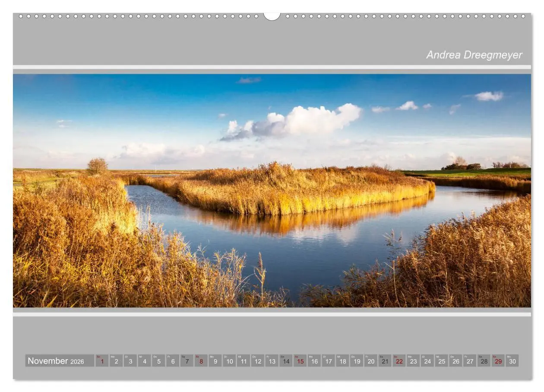This screenshot has width=544, height=392.
Task: Choose day 3 in the date row
Action: tap(130, 360)
